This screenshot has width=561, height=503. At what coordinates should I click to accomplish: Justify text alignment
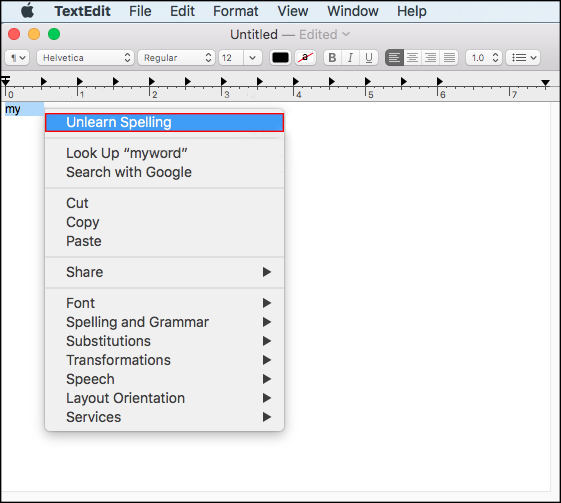click(449, 58)
